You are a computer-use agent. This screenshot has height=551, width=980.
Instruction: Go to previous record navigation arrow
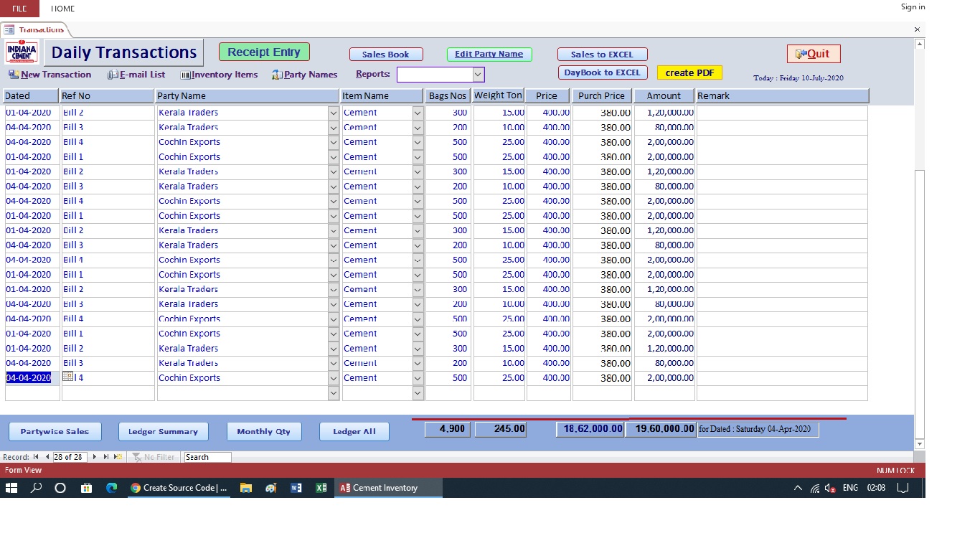(47, 457)
